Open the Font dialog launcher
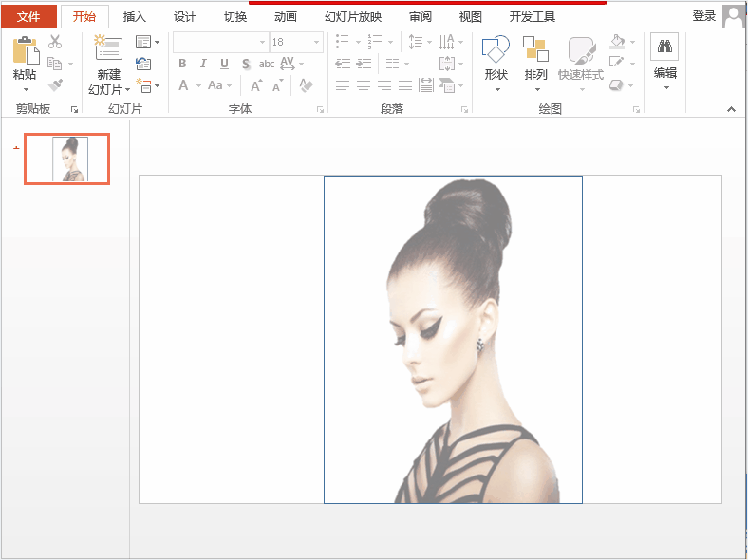The width and height of the screenshot is (748, 560). [x=321, y=110]
